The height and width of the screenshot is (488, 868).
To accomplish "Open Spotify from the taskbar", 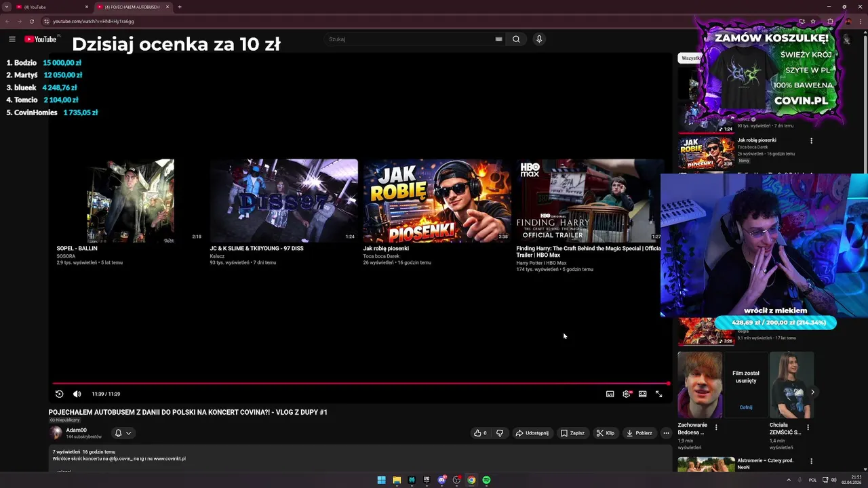I will point(486,480).
